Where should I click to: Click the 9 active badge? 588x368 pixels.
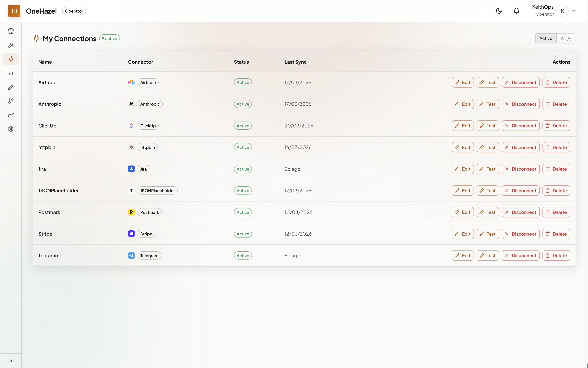109,39
